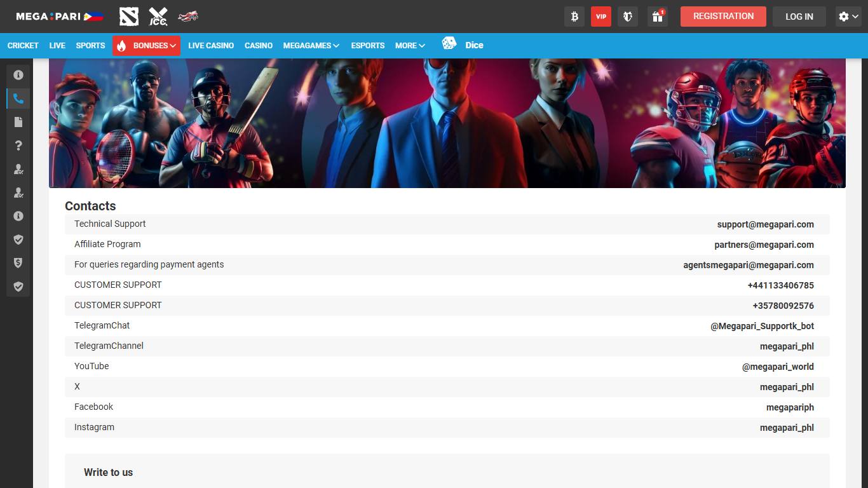
Task: Open sidebar info icon above phone icon
Action: click(18, 75)
